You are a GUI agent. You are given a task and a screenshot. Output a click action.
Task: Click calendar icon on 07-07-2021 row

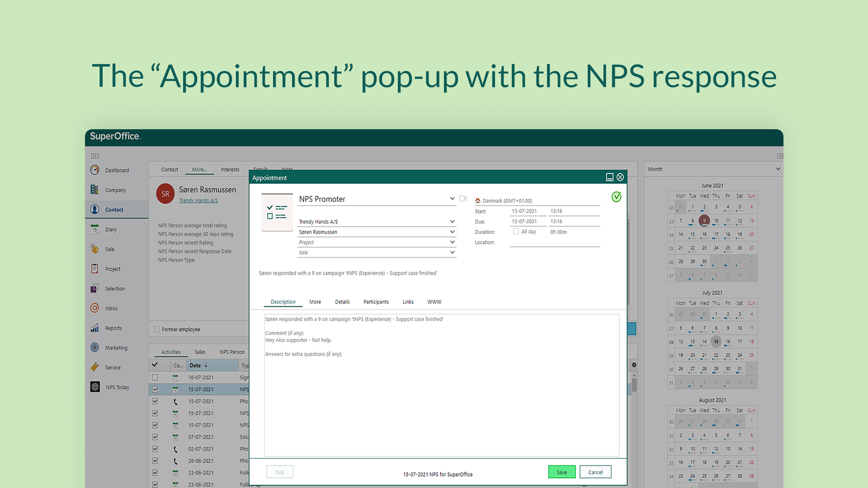(175, 437)
